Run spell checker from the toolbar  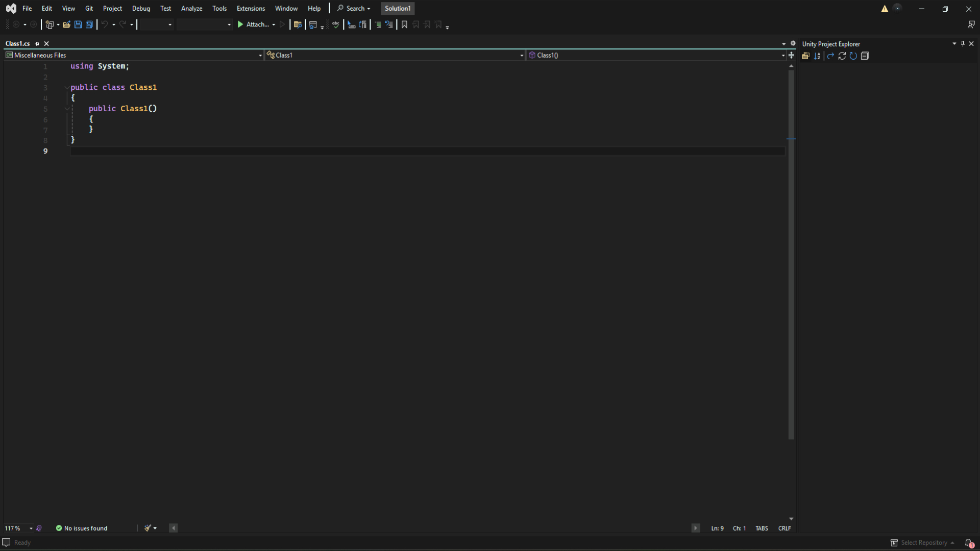pos(336,24)
